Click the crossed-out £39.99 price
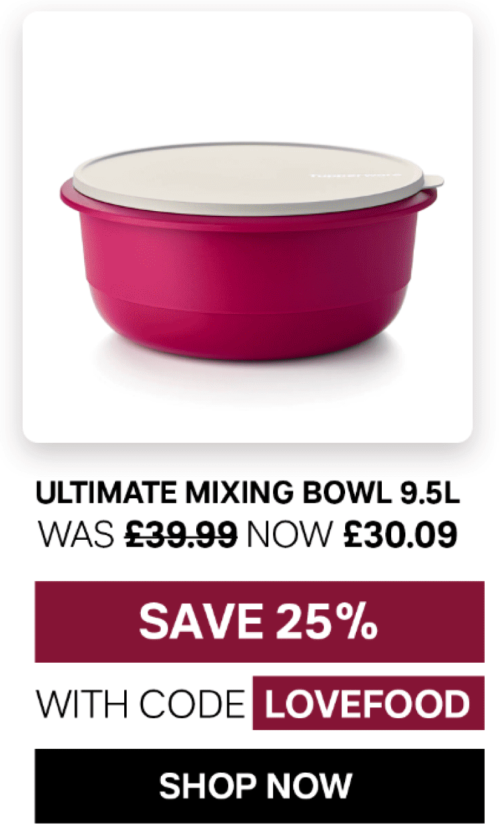504x839 pixels. (182, 536)
